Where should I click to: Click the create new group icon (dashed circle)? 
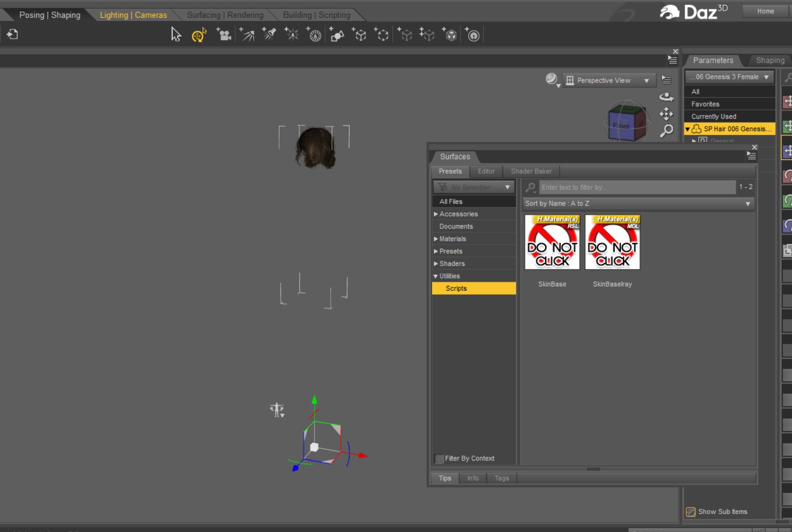point(382,34)
